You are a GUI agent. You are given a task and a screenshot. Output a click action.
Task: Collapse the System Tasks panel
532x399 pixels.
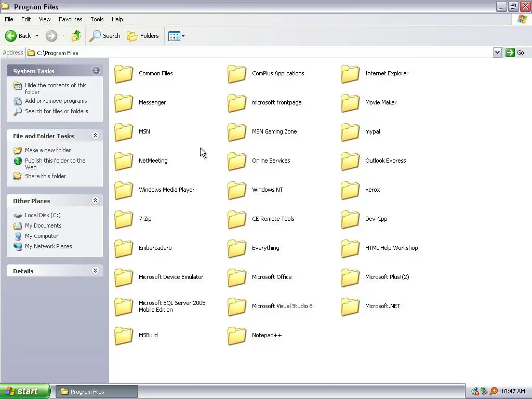tap(96, 71)
